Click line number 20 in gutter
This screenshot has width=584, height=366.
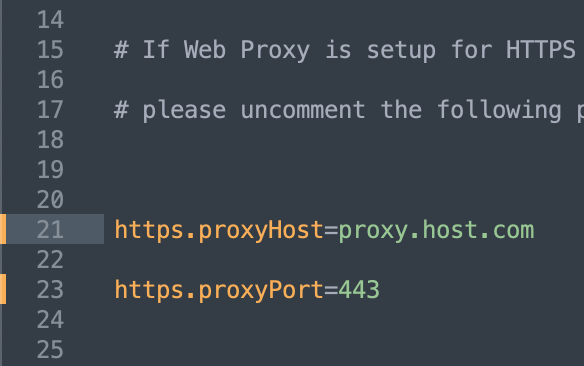[x=51, y=200]
